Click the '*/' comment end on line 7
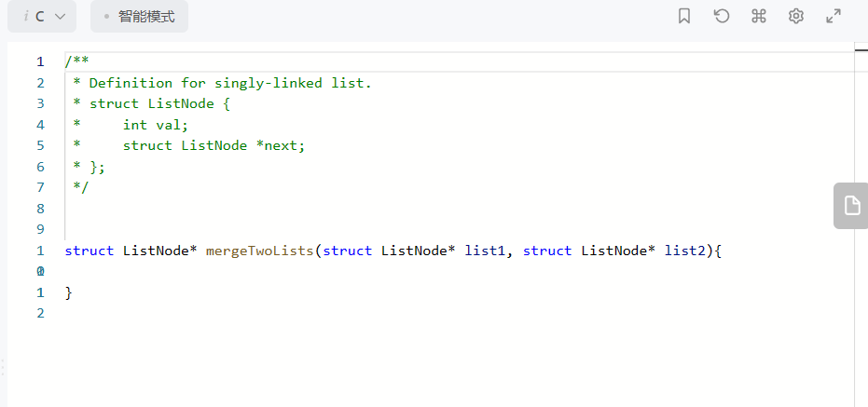The image size is (868, 407). click(81, 187)
